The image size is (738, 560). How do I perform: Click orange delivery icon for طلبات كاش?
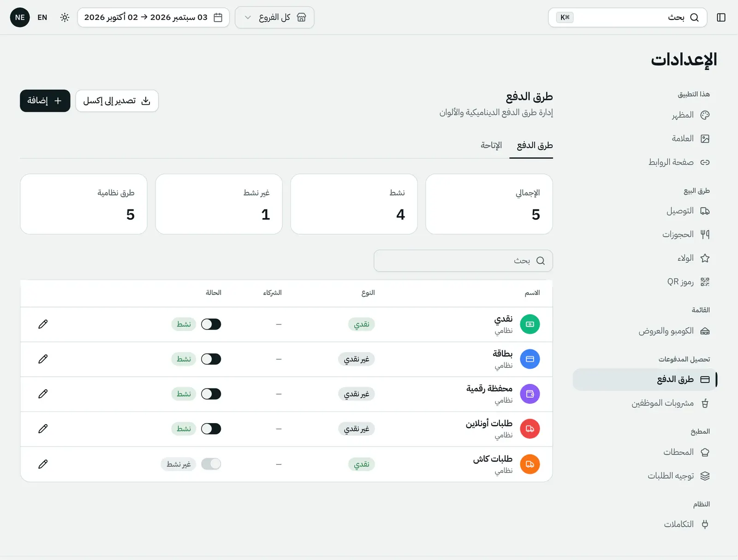(x=530, y=464)
